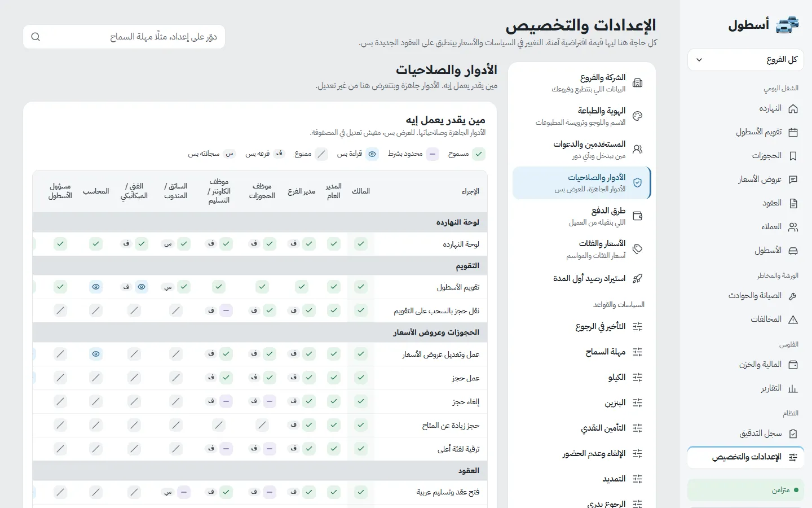812x508 pixels.
Task: Click the استيراد رصيد أول المدة rocket icon
Action: coord(638,278)
